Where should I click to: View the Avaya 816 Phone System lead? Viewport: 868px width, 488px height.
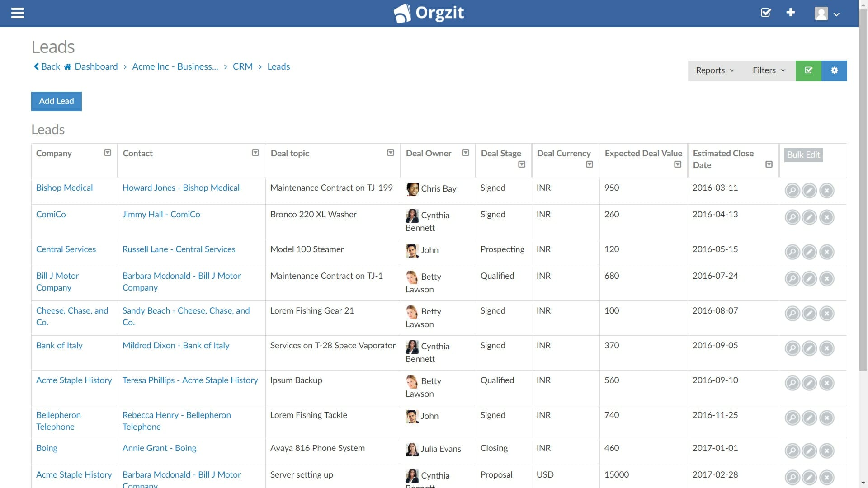click(793, 451)
